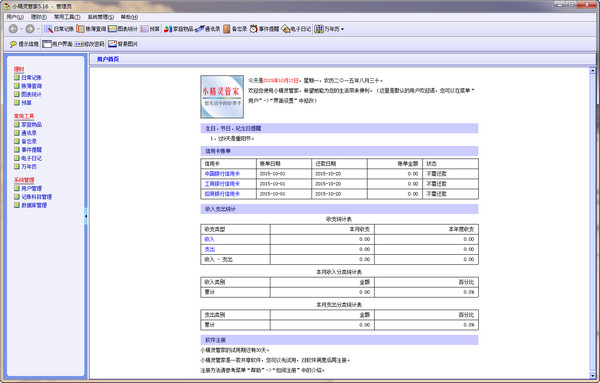Expand the back button history dropdown arrow
The height and width of the screenshot is (383, 600).
click(x=21, y=29)
